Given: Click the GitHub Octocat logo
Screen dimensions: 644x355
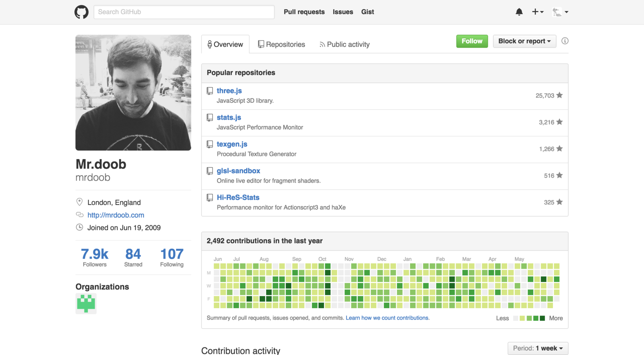Looking at the screenshot, I should pyautogui.click(x=81, y=12).
